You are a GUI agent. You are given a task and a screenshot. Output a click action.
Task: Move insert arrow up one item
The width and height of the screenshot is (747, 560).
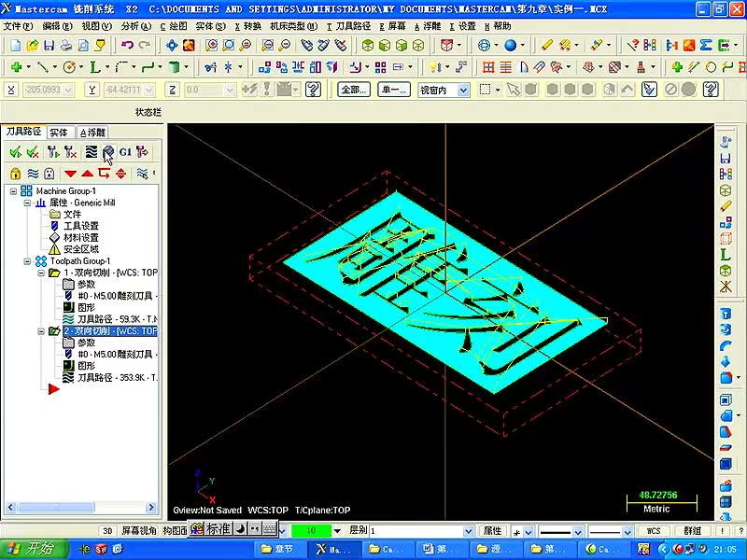coord(87,174)
